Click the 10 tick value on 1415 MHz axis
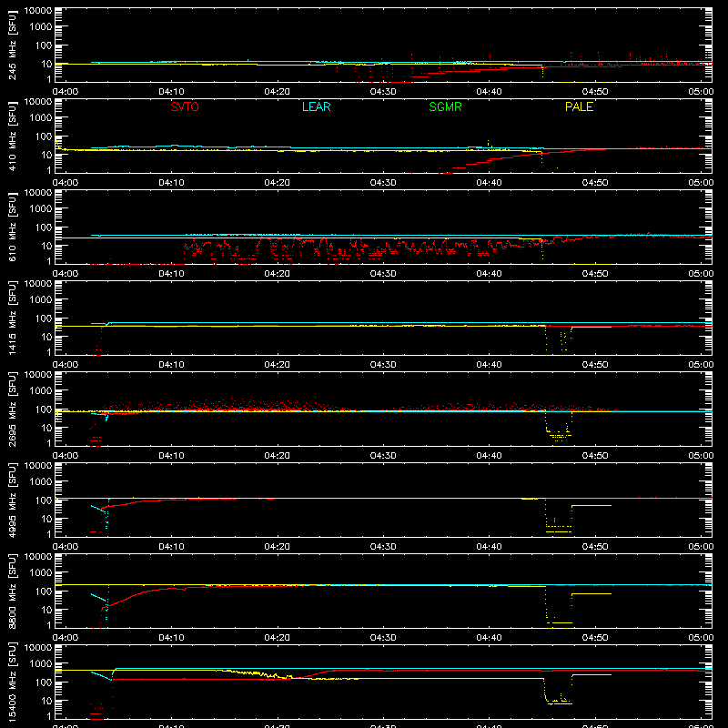Screen dimensions: 728x728 [x=46, y=337]
